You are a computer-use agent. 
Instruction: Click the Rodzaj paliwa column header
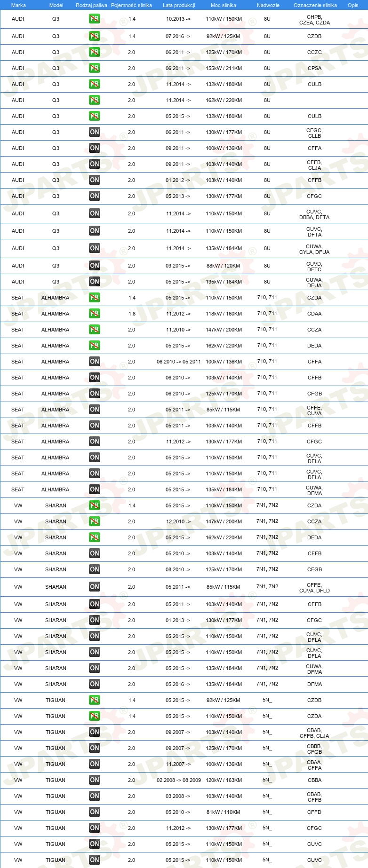tap(91, 5)
